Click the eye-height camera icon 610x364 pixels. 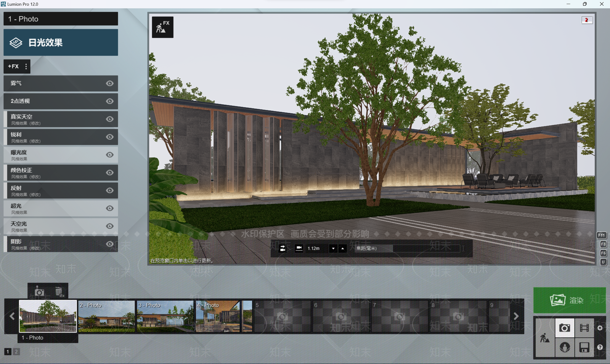pyautogui.click(x=299, y=248)
